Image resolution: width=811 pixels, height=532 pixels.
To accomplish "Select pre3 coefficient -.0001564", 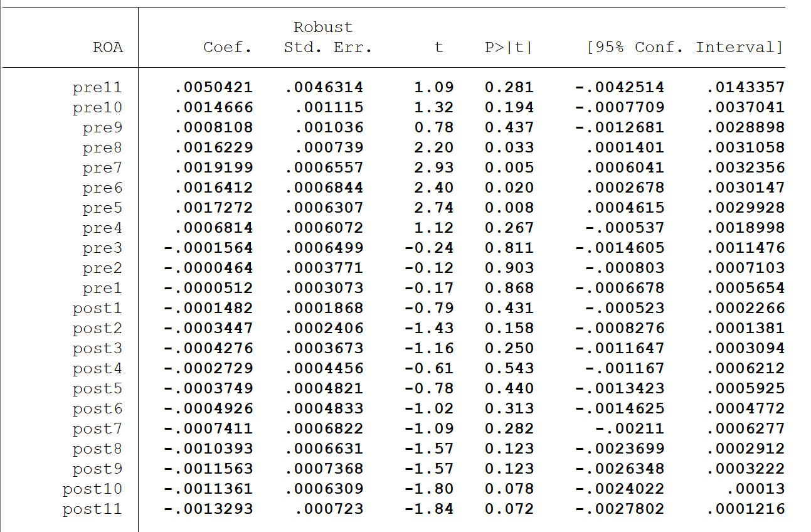I will [208, 248].
